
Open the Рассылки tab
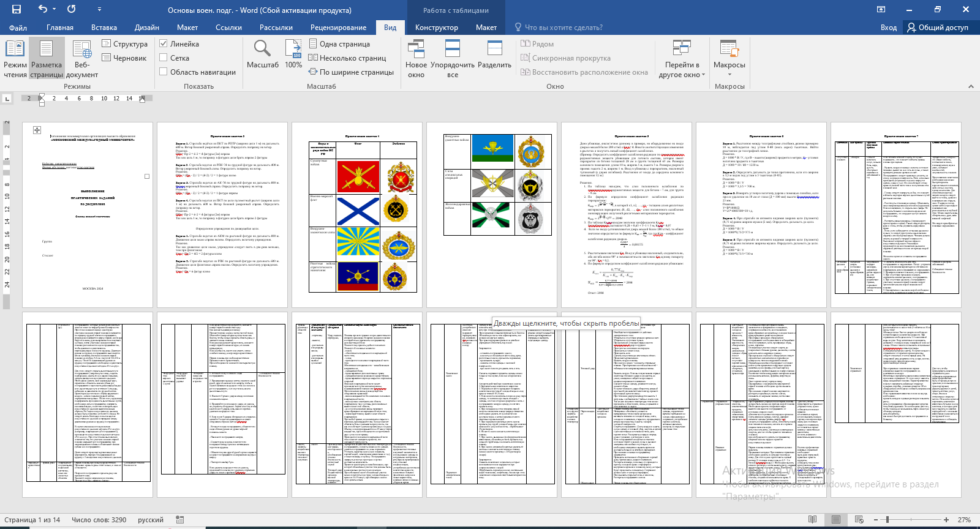276,28
